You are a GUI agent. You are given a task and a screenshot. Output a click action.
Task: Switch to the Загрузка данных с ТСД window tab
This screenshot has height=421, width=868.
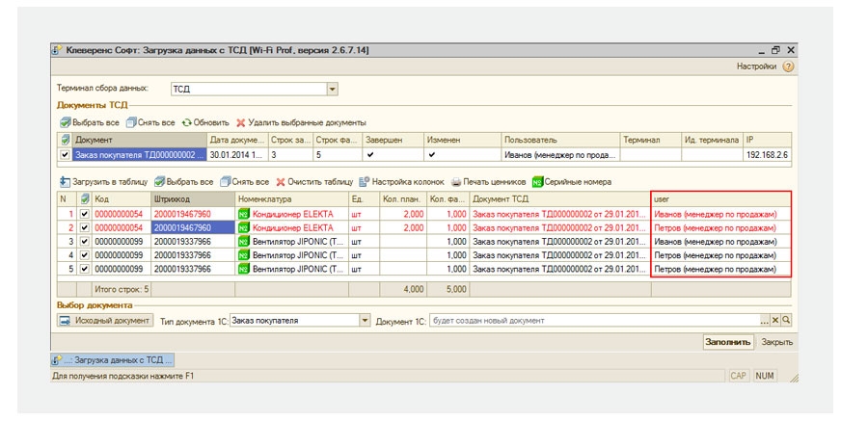113,360
